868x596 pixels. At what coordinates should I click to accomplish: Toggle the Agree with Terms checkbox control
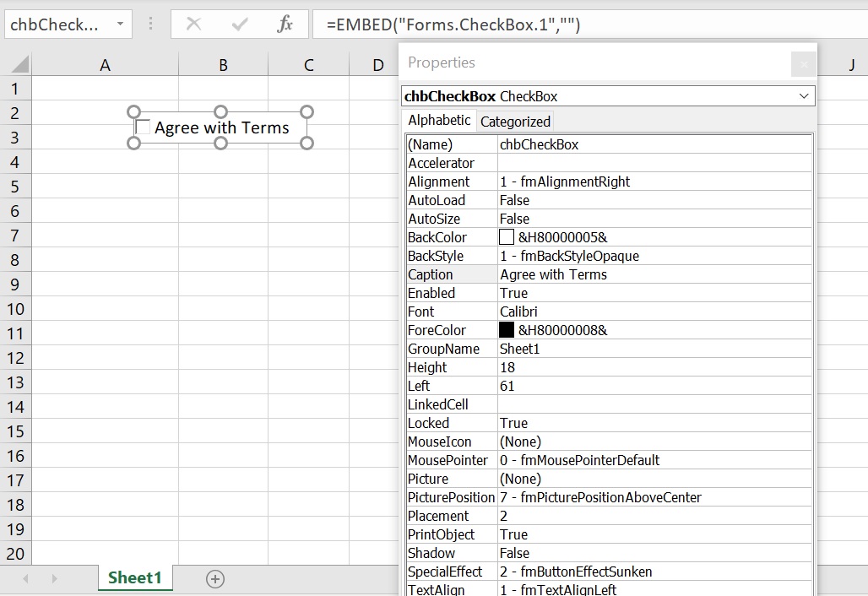tap(143, 127)
